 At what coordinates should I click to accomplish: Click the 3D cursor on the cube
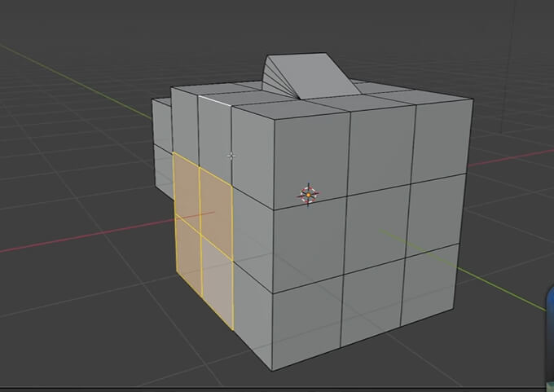click(308, 195)
